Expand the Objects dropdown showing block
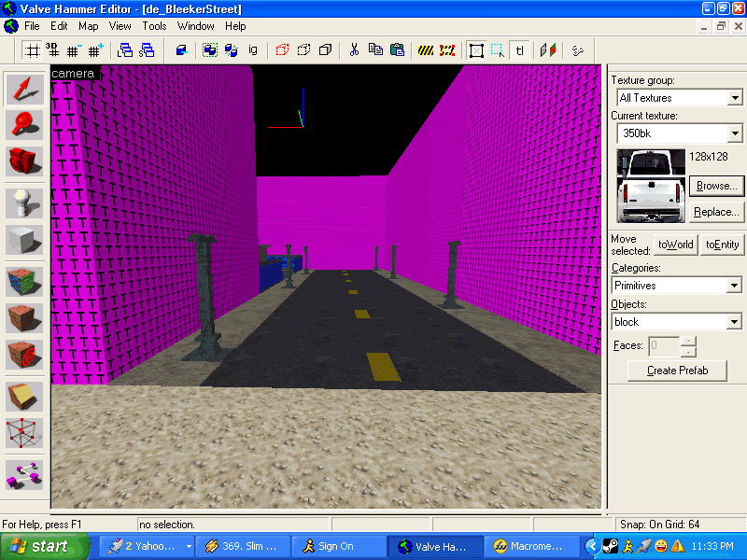The height and width of the screenshot is (560, 747). (735, 322)
